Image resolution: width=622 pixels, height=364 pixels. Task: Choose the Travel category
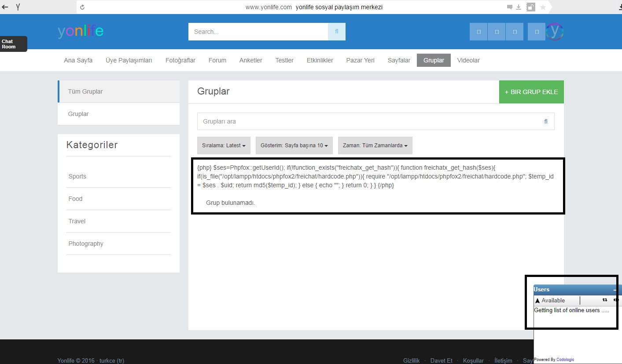click(x=77, y=221)
